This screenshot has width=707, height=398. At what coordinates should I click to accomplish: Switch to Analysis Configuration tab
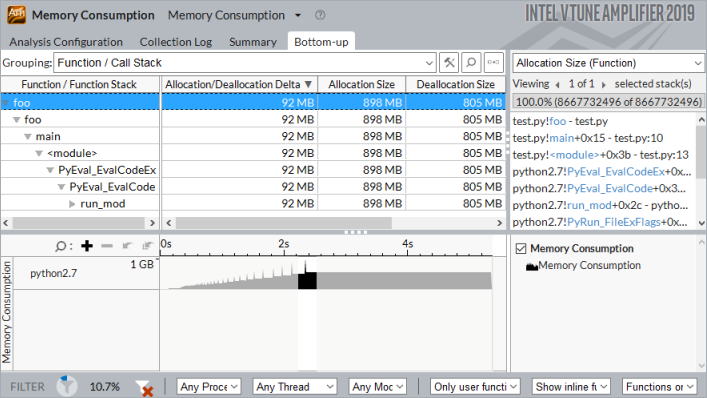(66, 42)
